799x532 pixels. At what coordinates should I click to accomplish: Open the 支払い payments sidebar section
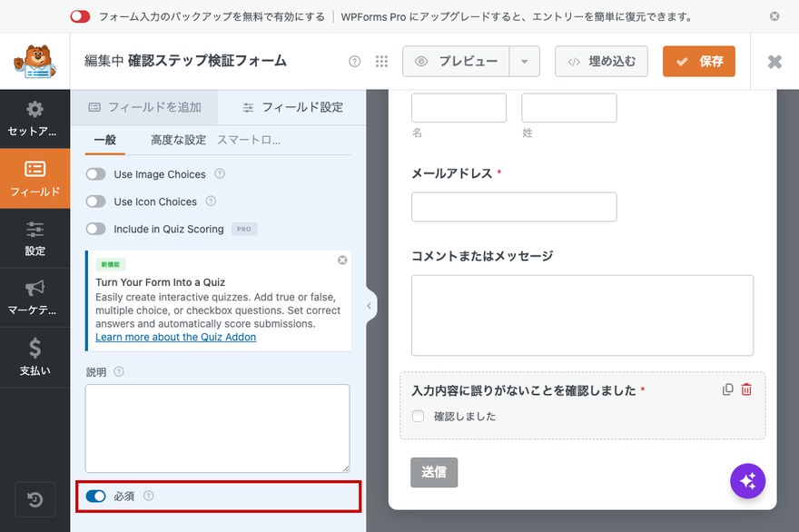click(x=35, y=357)
